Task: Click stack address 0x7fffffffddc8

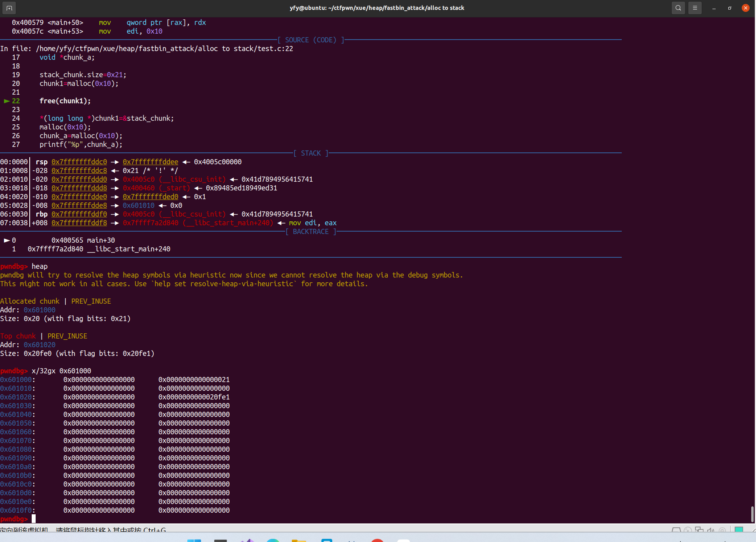Action: point(79,171)
